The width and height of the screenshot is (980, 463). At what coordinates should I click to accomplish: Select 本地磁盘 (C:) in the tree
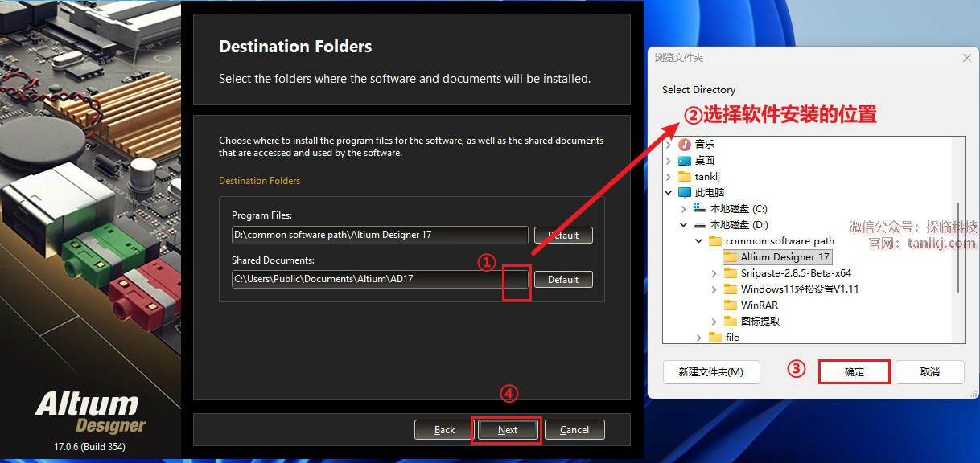(739, 209)
